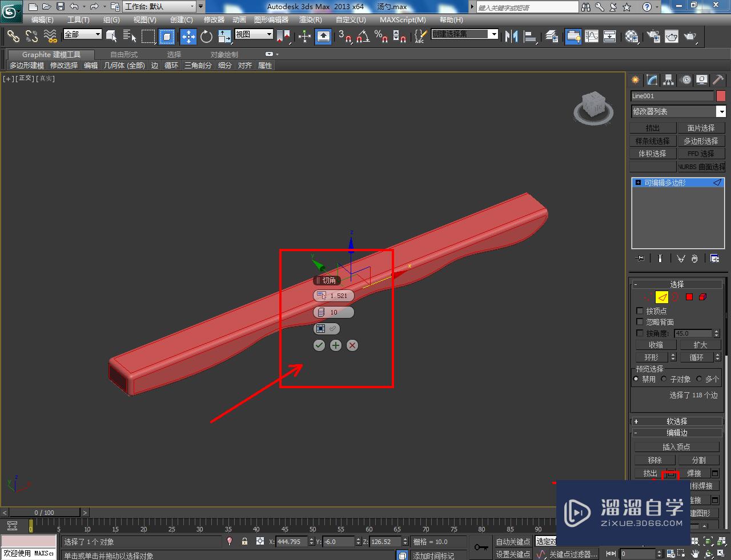Select the 子对象 preview selection radio
This screenshot has width=731, height=560.
[x=664, y=379]
